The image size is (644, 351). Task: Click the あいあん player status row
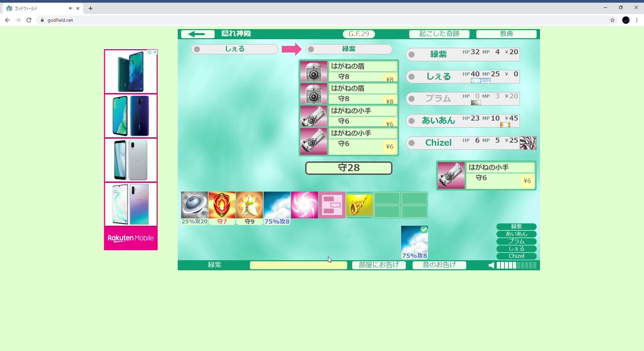click(463, 121)
